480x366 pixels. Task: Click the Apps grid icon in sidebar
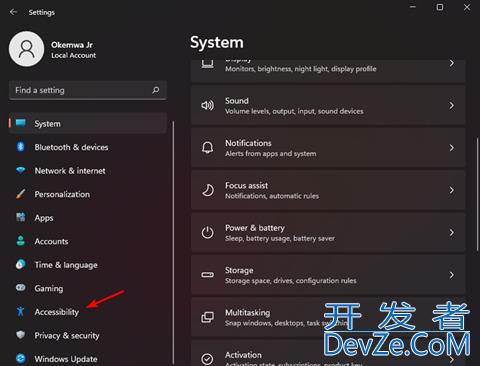tap(21, 217)
